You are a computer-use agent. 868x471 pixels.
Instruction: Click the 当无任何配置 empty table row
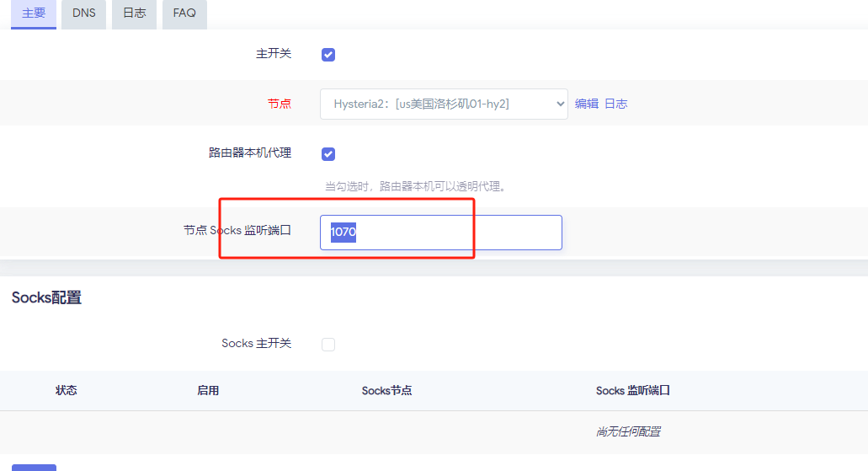628,431
